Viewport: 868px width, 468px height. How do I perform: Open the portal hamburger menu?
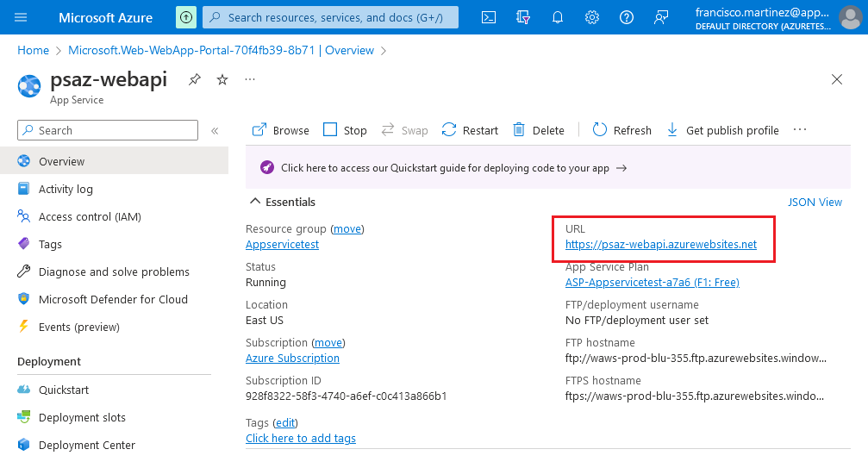tap(21, 17)
